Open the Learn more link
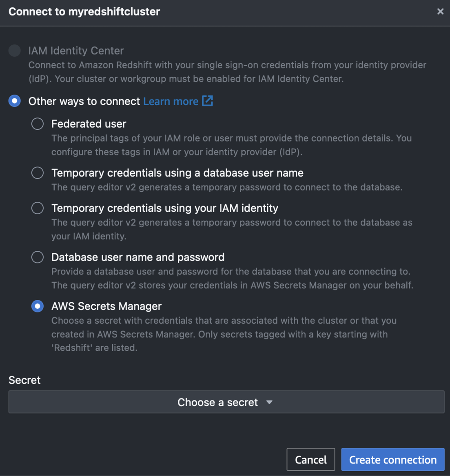450x476 pixels. click(171, 101)
